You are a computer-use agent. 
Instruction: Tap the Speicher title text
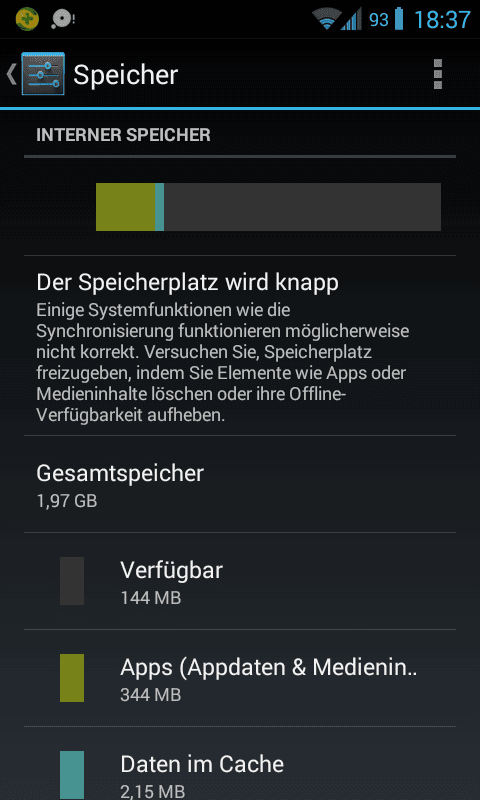point(125,76)
